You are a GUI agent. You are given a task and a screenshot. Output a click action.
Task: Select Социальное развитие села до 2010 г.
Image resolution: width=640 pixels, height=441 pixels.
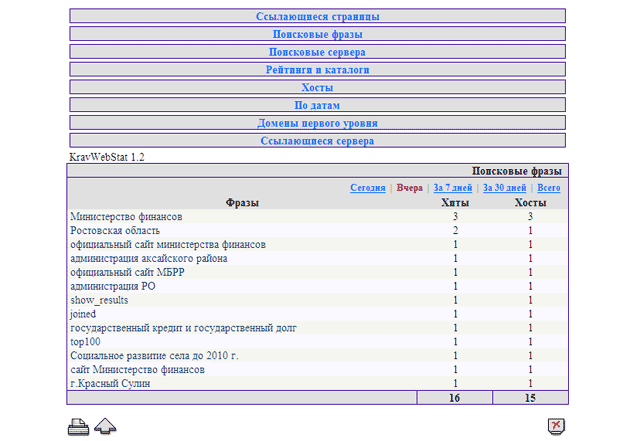[154, 356]
